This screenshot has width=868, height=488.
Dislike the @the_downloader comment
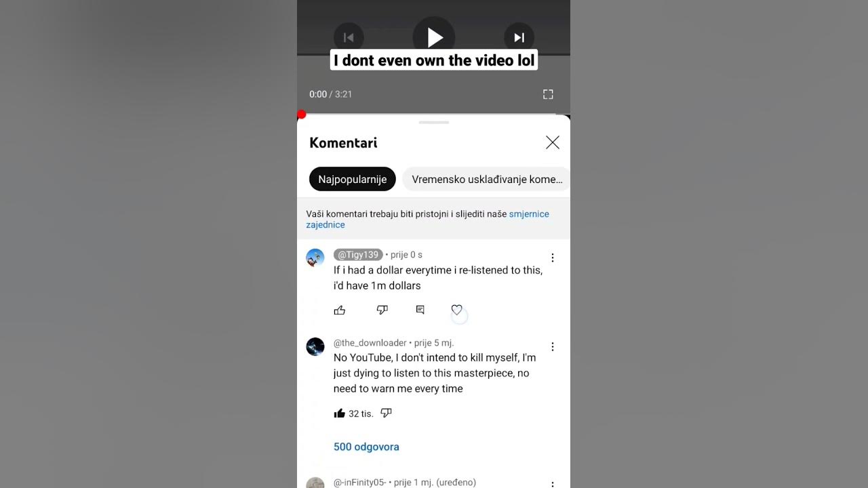pyautogui.click(x=387, y=413)
